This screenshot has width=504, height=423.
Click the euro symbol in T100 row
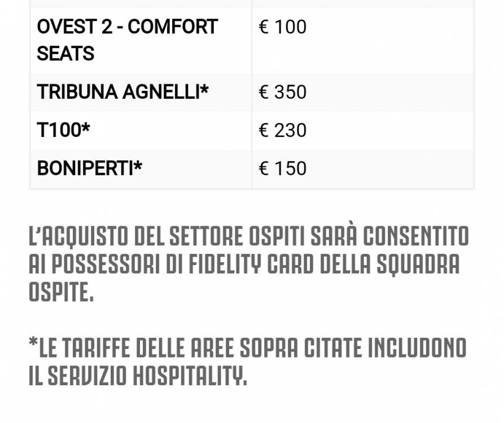pos(264,130)
